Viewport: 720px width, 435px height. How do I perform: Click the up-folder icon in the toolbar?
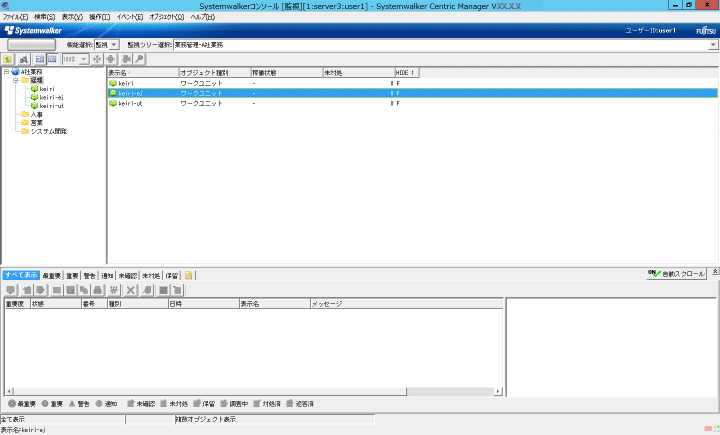click(8, 59)
